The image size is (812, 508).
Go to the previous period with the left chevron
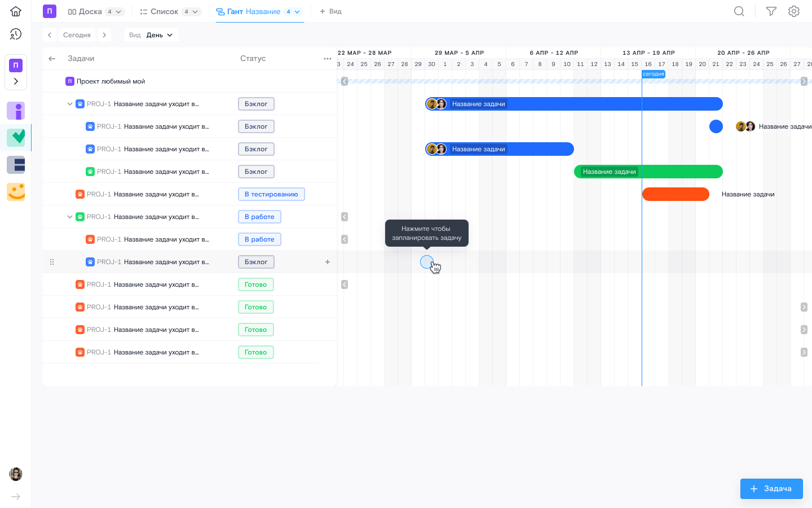point(50,35)
